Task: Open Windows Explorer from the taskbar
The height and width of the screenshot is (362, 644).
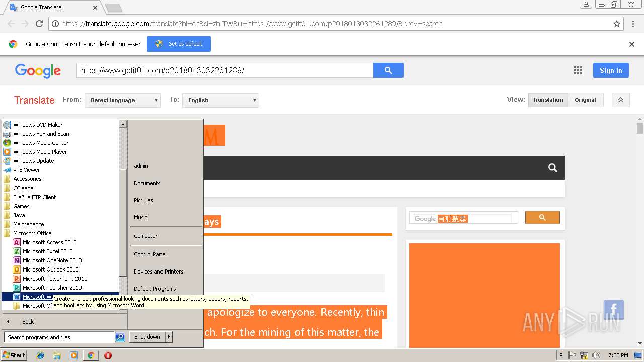Action: click(x=57, y=355)
